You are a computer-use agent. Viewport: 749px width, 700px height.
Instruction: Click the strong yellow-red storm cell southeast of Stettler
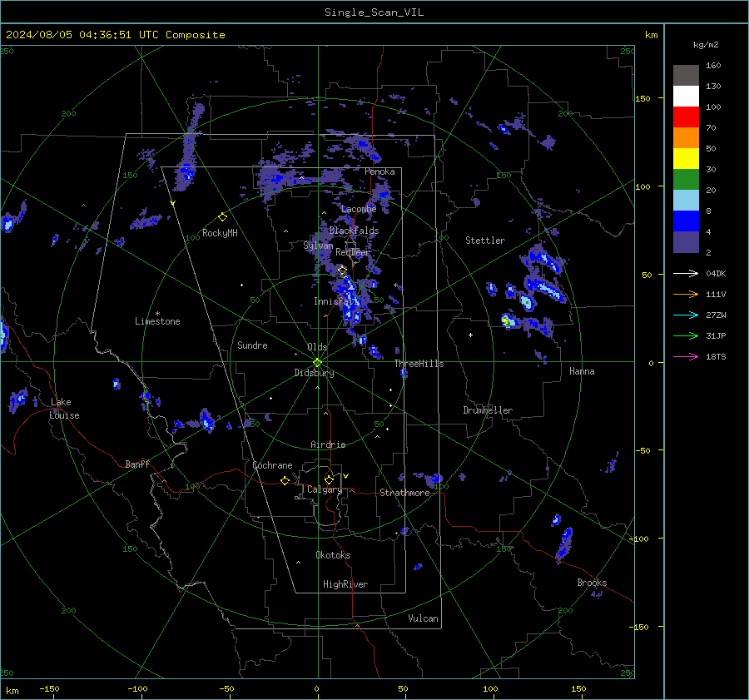[x=508, y=320]
